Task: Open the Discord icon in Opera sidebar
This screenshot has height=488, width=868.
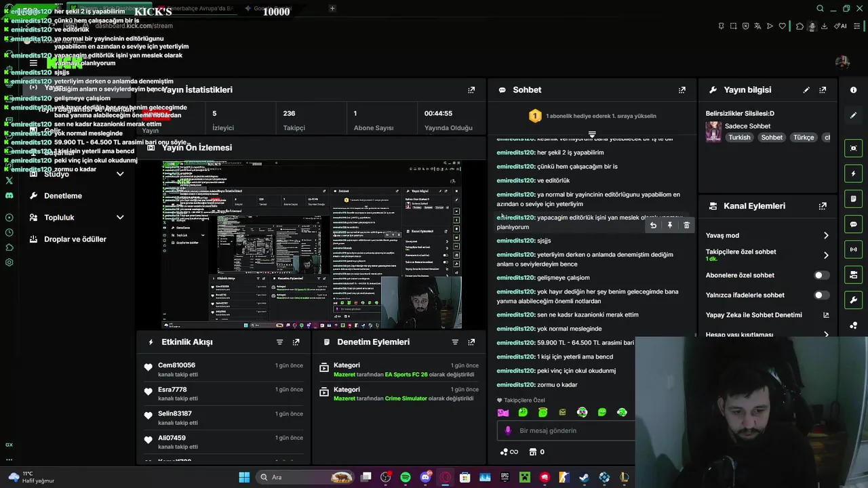Action: (9, 195)
